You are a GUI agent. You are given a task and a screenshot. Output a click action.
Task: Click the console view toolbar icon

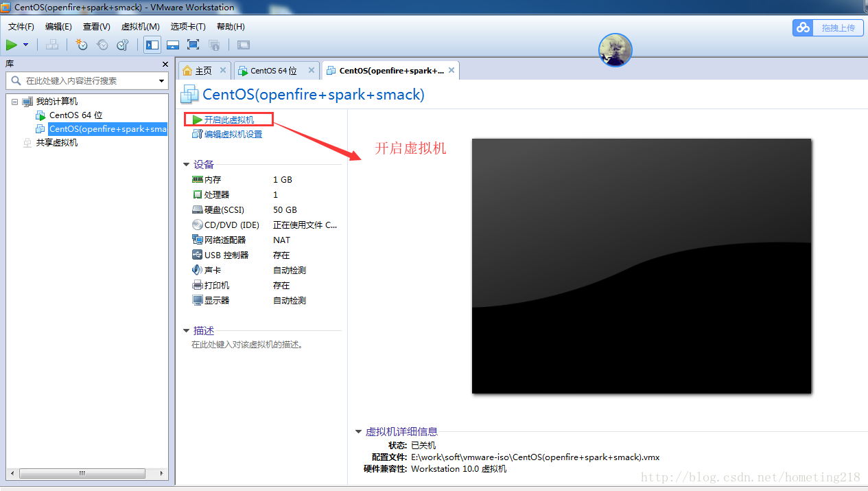[x=244, y=45]
